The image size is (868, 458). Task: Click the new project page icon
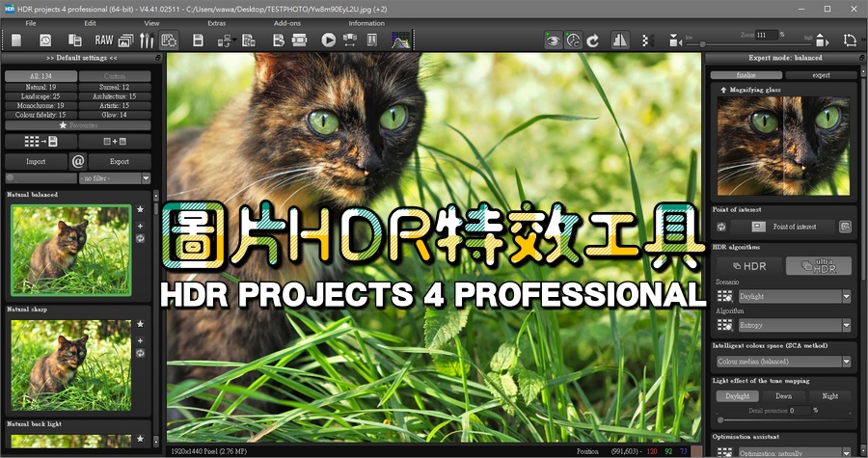[x=16, y=40]
